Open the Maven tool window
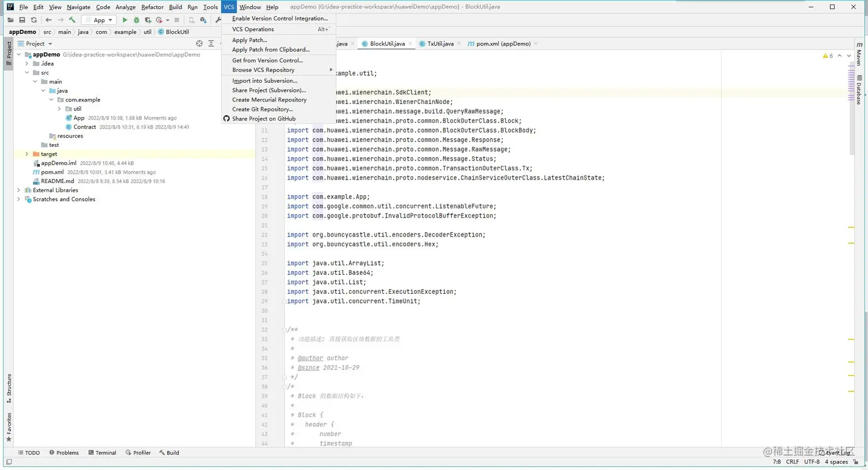This screenshot has width=868, height=470. click(859, 53)
